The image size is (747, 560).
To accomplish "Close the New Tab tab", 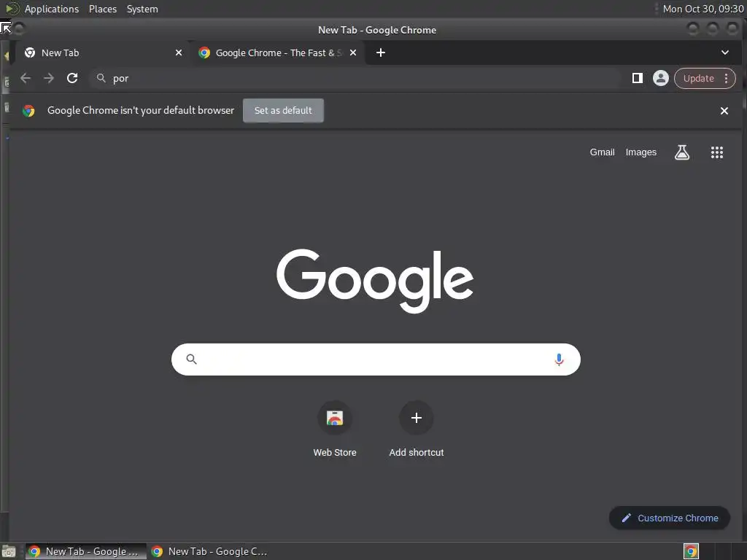I will click(179, 52).
